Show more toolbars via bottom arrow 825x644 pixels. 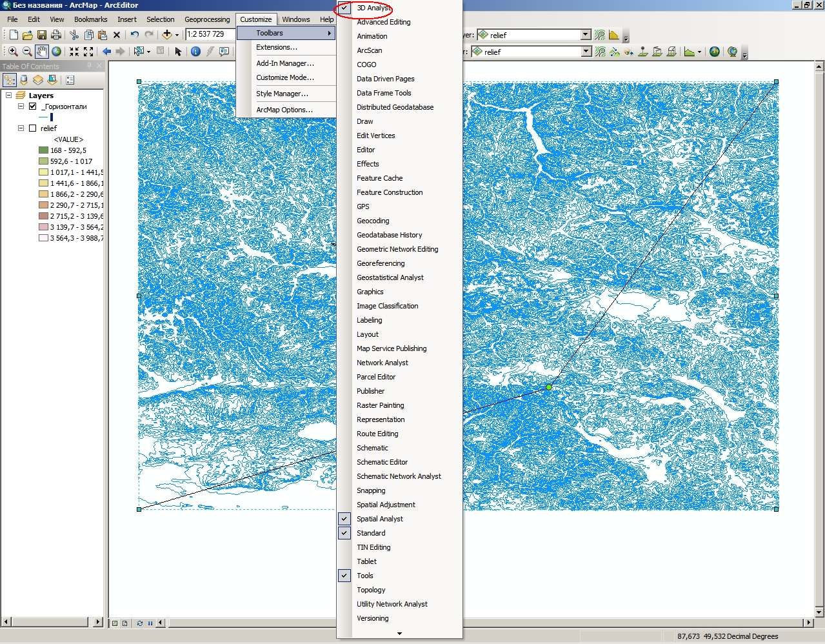[x=399, y=634]
